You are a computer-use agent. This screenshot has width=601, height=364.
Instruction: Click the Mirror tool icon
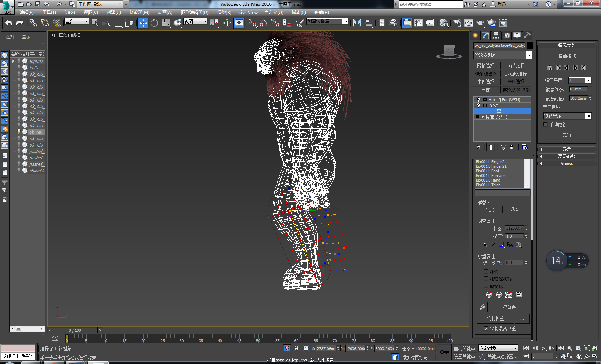(x=357, y=23)
